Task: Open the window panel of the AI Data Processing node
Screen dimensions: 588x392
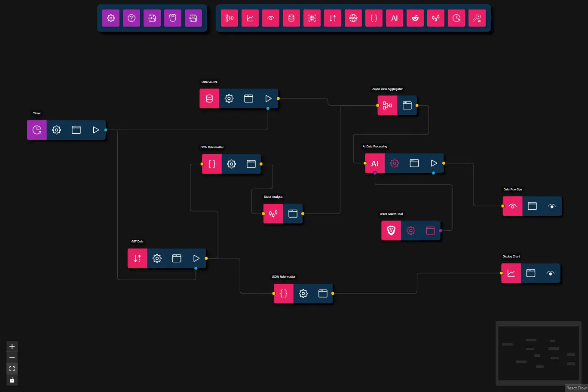Action: click(x=414, y=163)
